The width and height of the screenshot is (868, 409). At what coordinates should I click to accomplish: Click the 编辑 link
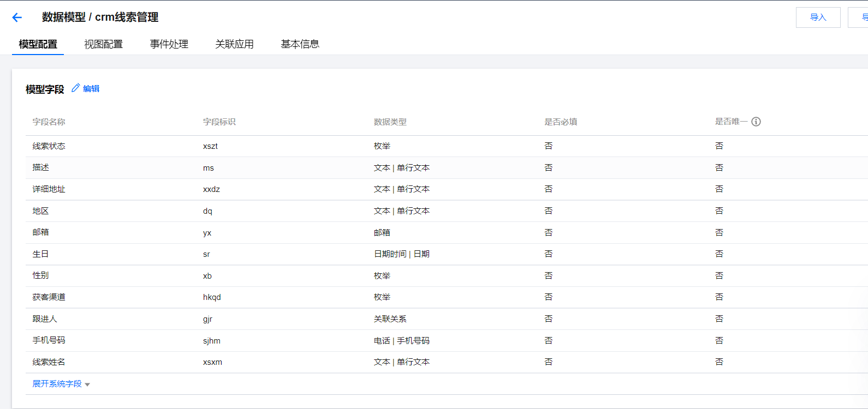coord(91,88)
